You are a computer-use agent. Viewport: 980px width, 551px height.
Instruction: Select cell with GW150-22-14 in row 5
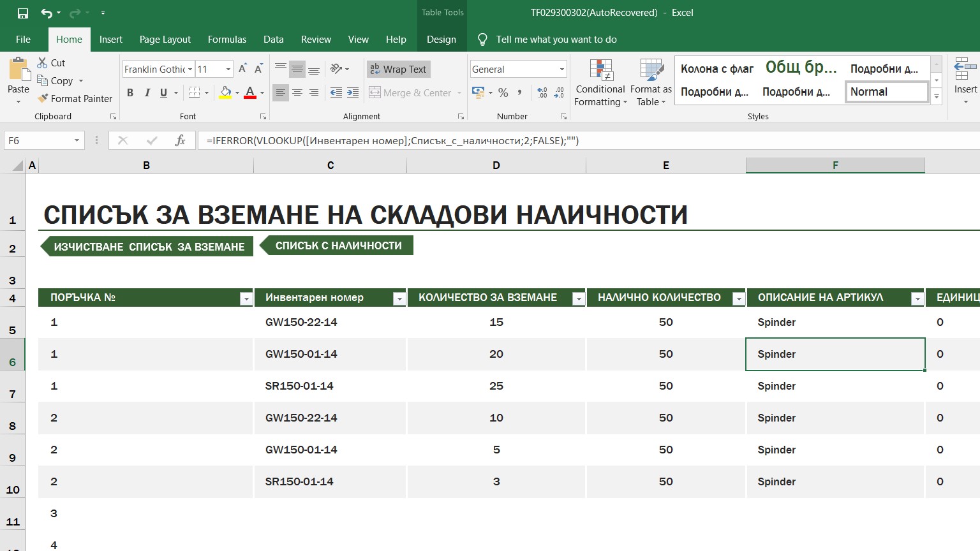[x=330, y=322]
